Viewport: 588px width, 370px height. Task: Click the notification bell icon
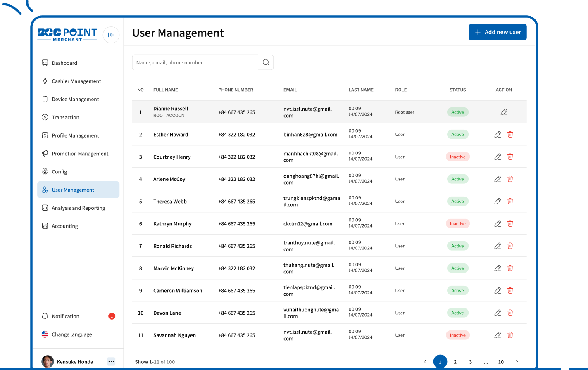click(45, 316)
